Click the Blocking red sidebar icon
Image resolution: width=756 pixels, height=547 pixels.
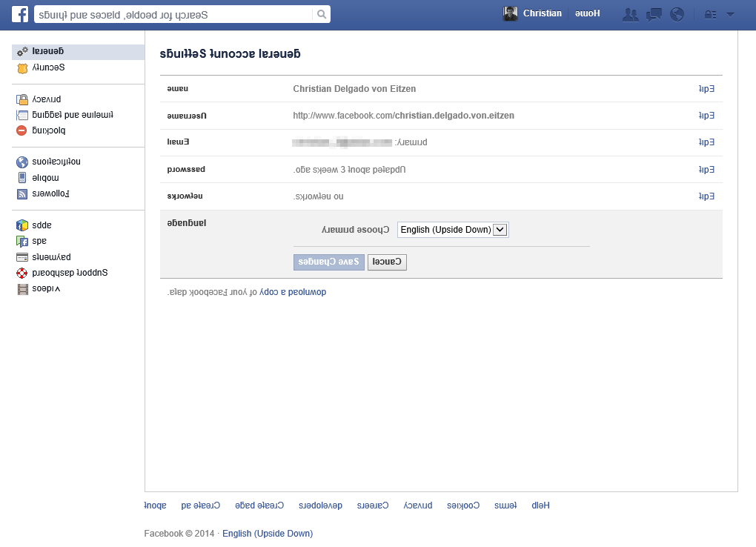point(21,130)
